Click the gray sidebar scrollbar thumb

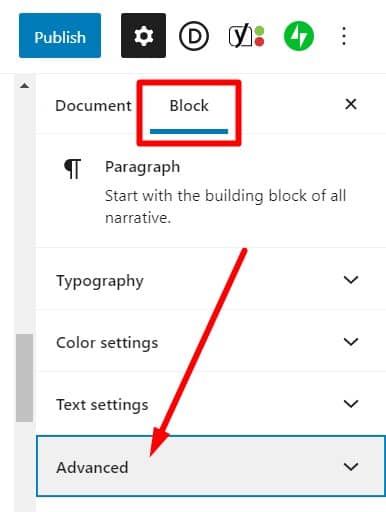click(x=24, y=378)
